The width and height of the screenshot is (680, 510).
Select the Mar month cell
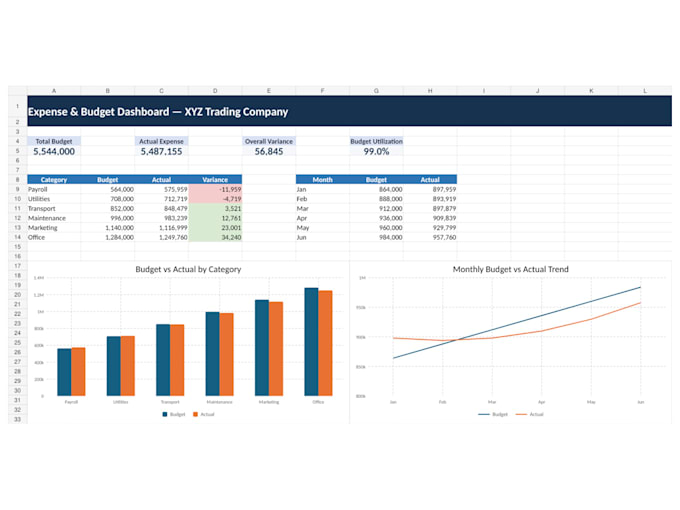[323, 209]
